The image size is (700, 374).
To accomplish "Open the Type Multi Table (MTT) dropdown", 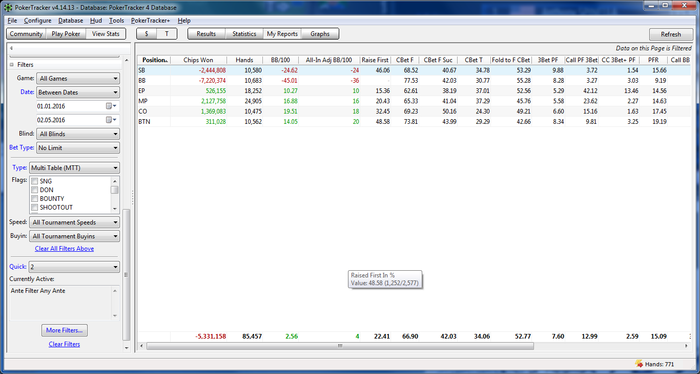I will 74,168.
